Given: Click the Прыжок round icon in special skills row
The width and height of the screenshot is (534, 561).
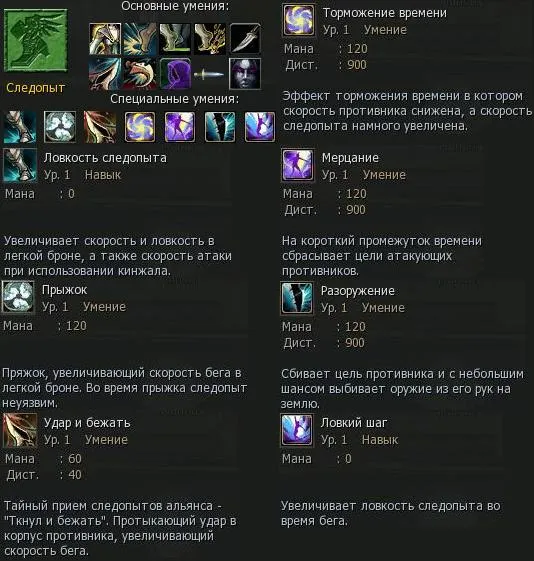Looking at the screenshot, I should tap(60, 127).
